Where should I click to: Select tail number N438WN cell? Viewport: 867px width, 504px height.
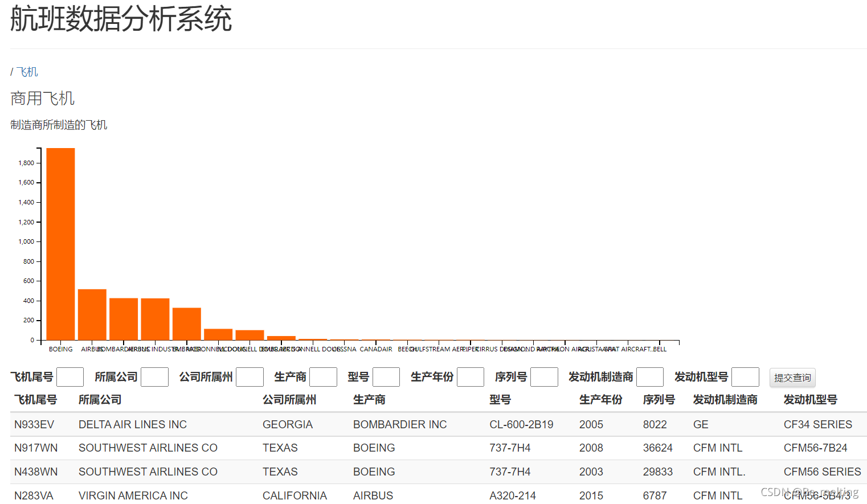(x=36, y=472)
